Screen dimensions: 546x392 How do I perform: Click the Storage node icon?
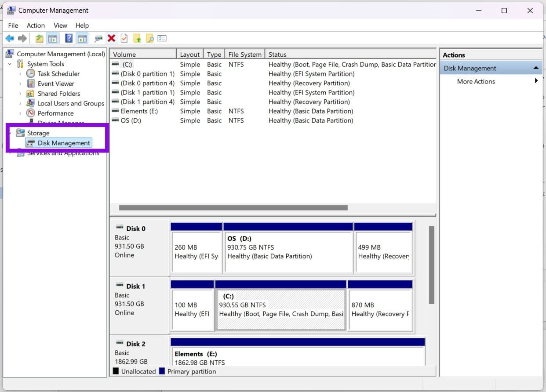pos(20,133)
